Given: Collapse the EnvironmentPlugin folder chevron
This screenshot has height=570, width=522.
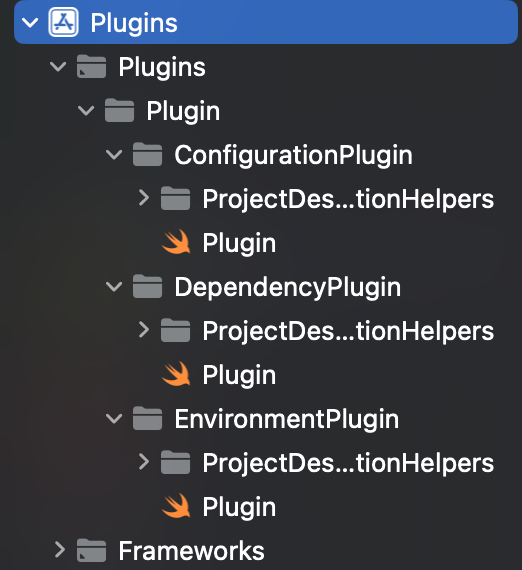Looking at the screenshot, I should pyautogui.click(x=114, y=419).
